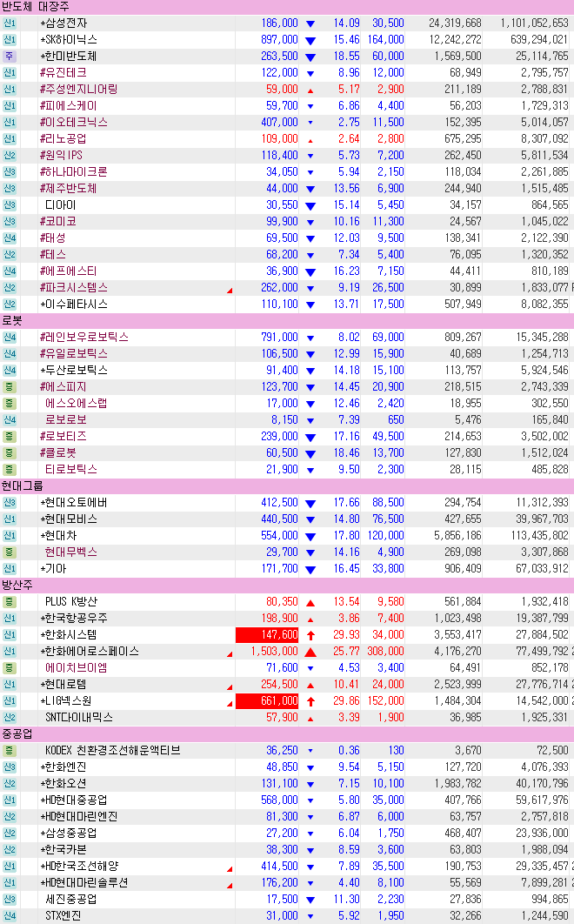
Task: Click the 증 badge beside 로보티즈
Action: coord(10,436)
